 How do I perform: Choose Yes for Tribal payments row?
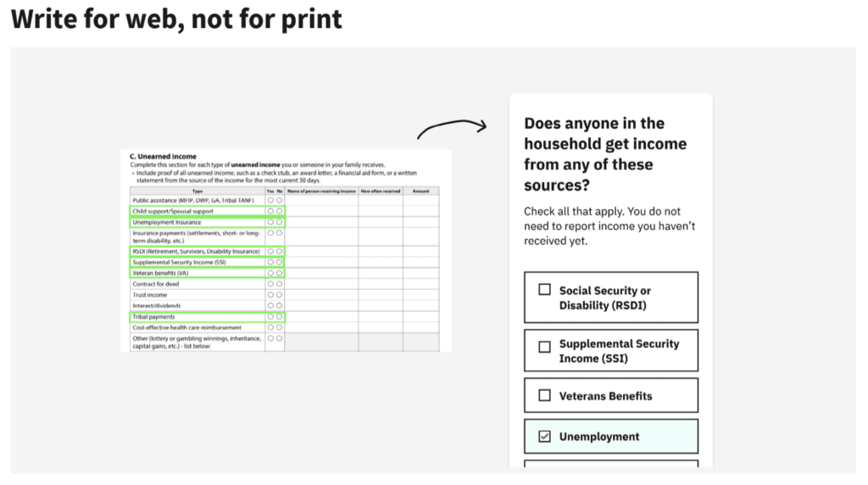point(270,316)
